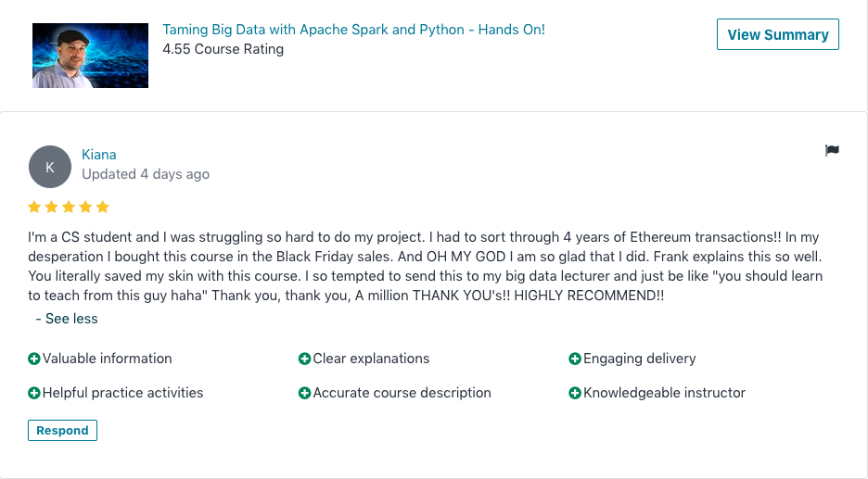
Task: Click the plus icon beside Helpful practice activities
Action: click(x=34, y=393)
